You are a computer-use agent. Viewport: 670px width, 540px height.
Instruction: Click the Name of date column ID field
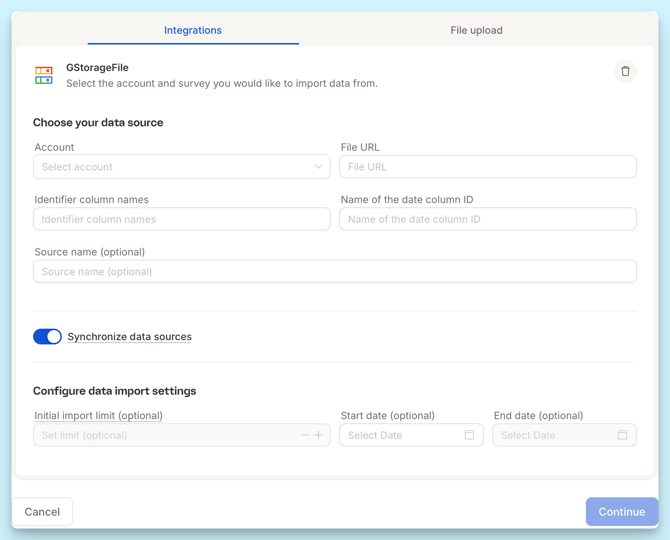click(x=487, y=219)
